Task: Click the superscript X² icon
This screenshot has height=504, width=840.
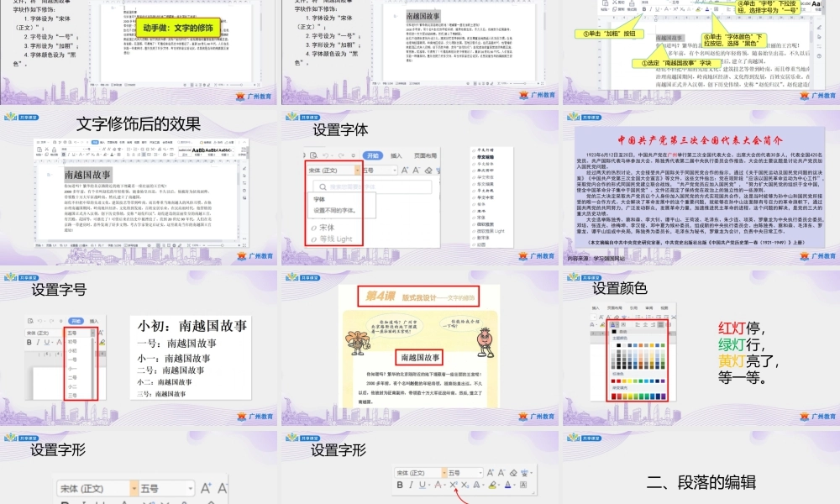Action: (x=454, y=485)
